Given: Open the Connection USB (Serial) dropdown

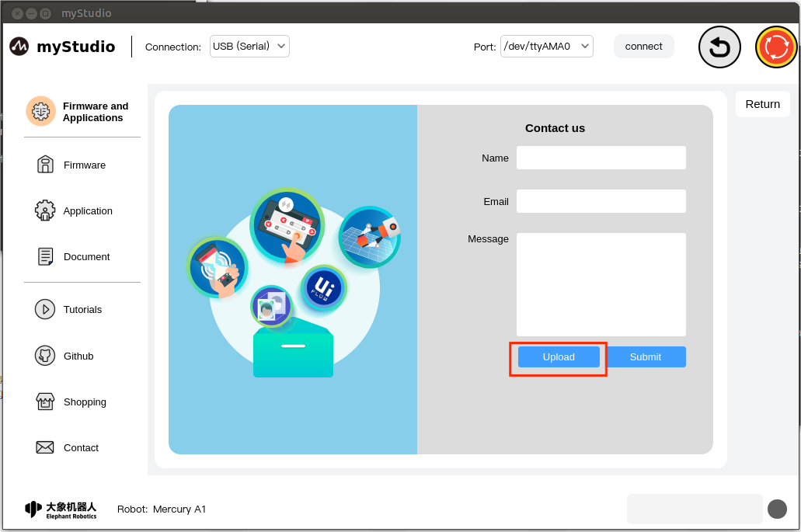Looking at the screenshot, I should coord(249,47).
